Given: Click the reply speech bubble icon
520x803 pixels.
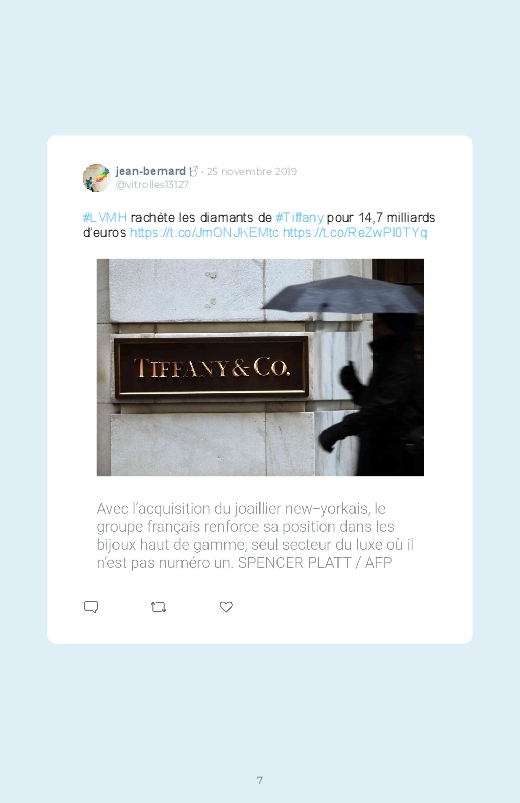Looking at the screenshot, I should [x=91, y=607].
